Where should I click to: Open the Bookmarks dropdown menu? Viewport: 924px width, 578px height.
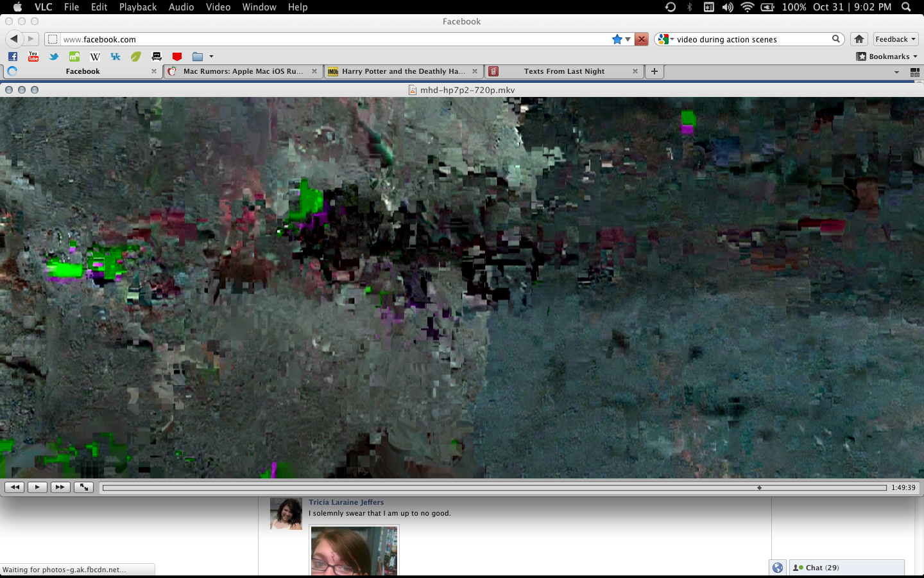point(887,57)
